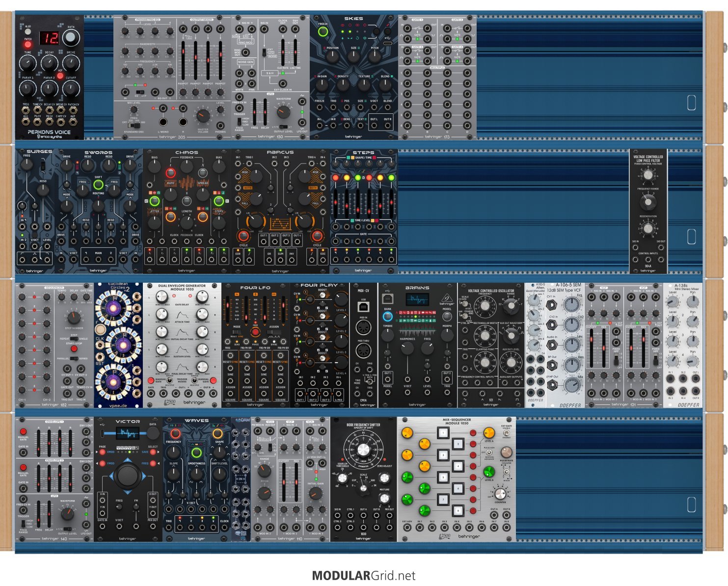
Task: Click the Mix knob on the A-106-5 SEM filter
Action: point(571,385)
